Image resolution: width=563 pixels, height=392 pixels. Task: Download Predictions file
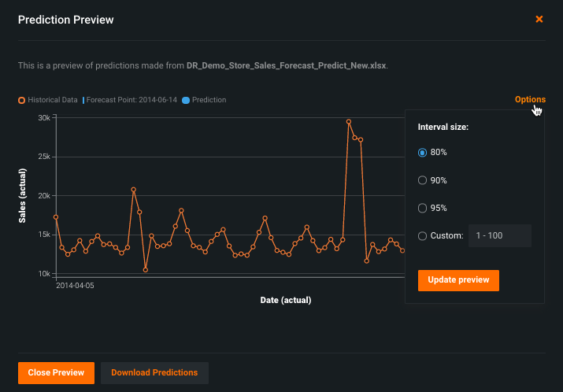point(154,372)
